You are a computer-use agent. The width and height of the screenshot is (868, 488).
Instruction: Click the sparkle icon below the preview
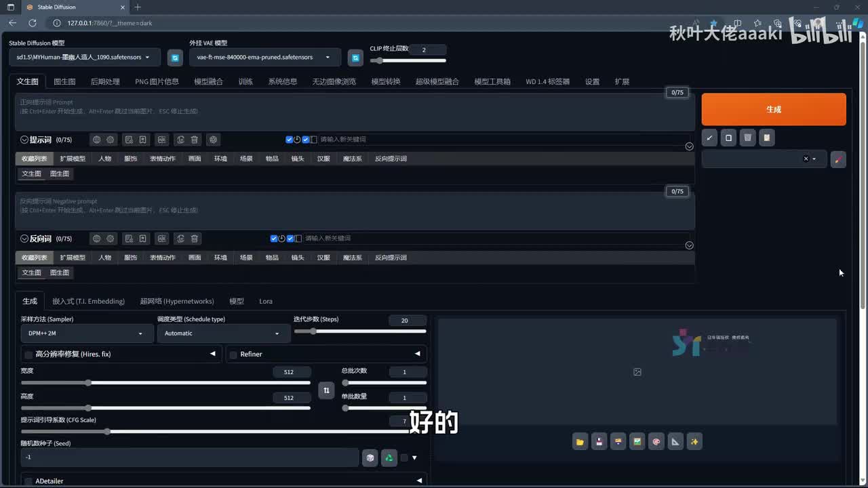click(x=694, y=442)
